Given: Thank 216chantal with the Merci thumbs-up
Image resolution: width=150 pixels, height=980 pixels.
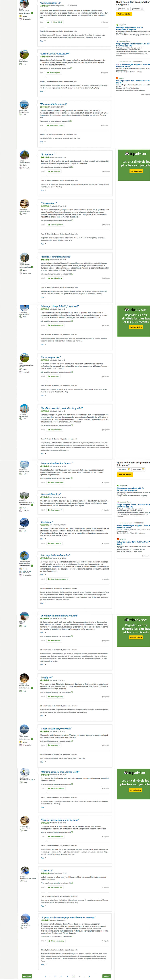Looking at the screenshot, I should pyautogui.click(x=56, y=325).
